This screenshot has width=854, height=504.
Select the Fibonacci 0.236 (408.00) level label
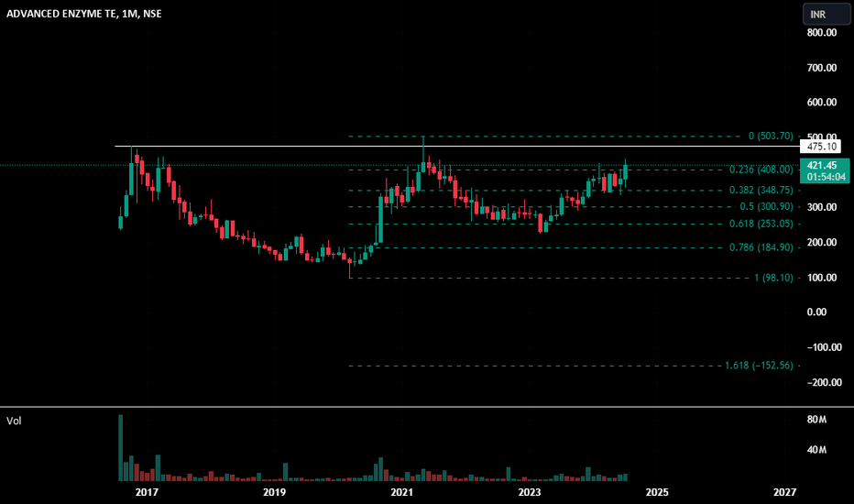tap(761, 170)
